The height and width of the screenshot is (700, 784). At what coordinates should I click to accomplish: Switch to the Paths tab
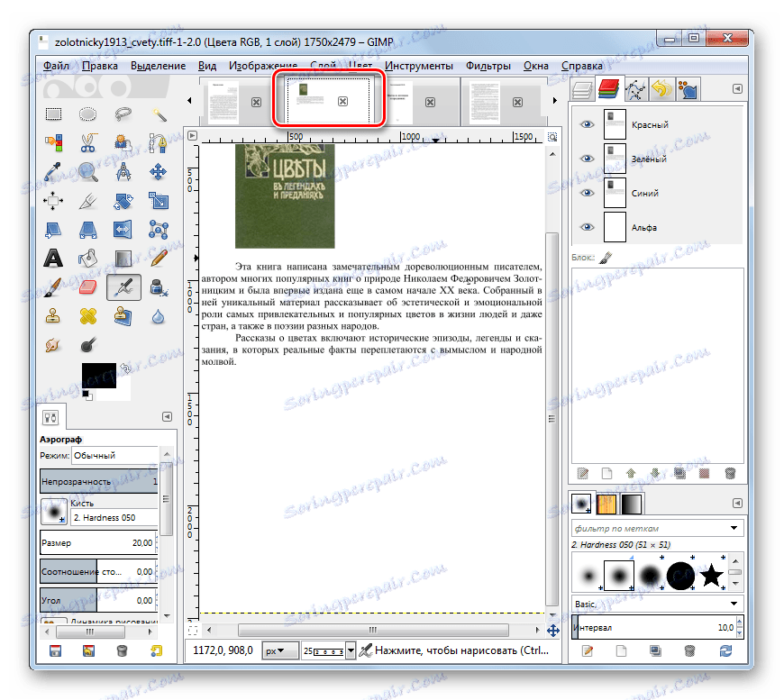(x=635, y=89)
